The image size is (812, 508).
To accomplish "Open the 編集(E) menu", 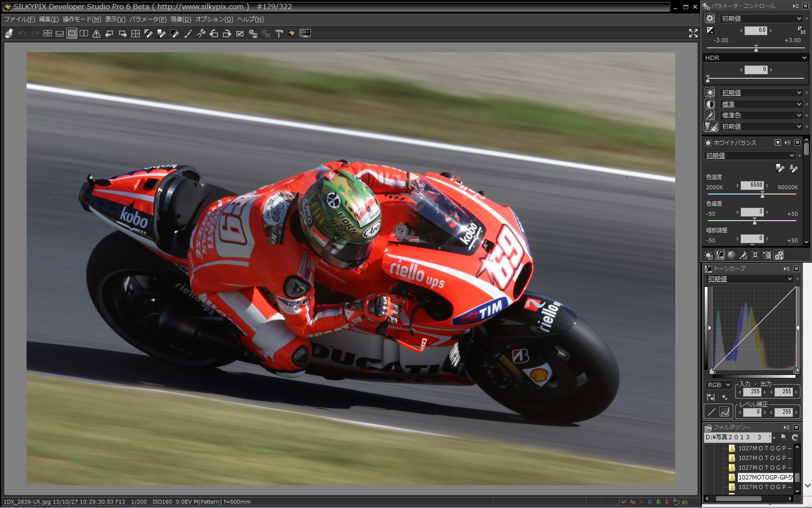I will 48,19.
